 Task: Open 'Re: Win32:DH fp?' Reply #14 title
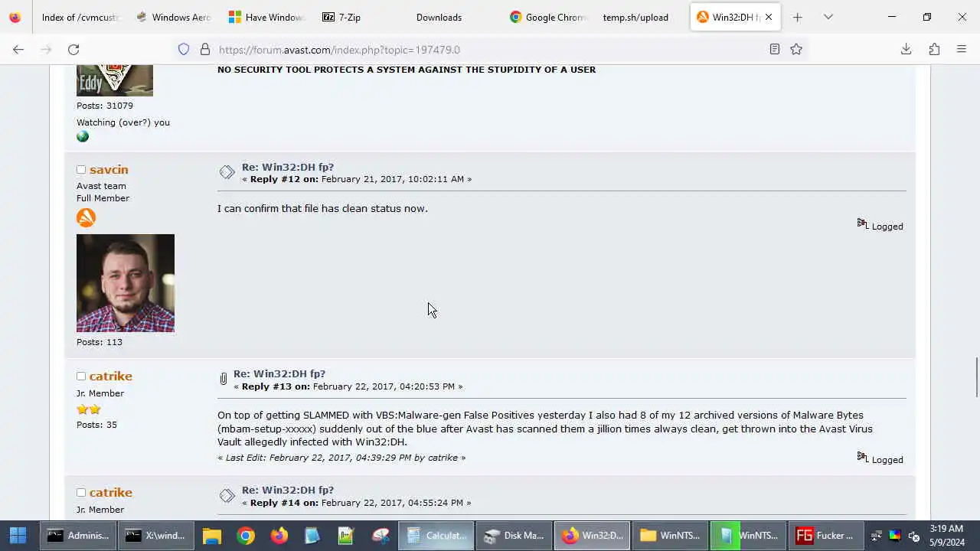click(288, 490)
